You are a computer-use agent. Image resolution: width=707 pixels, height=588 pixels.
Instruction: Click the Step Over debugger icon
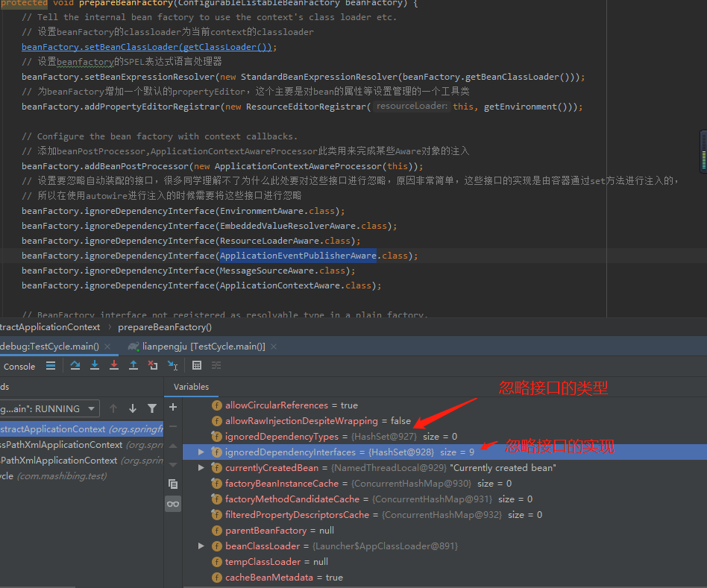click(75, 365)
